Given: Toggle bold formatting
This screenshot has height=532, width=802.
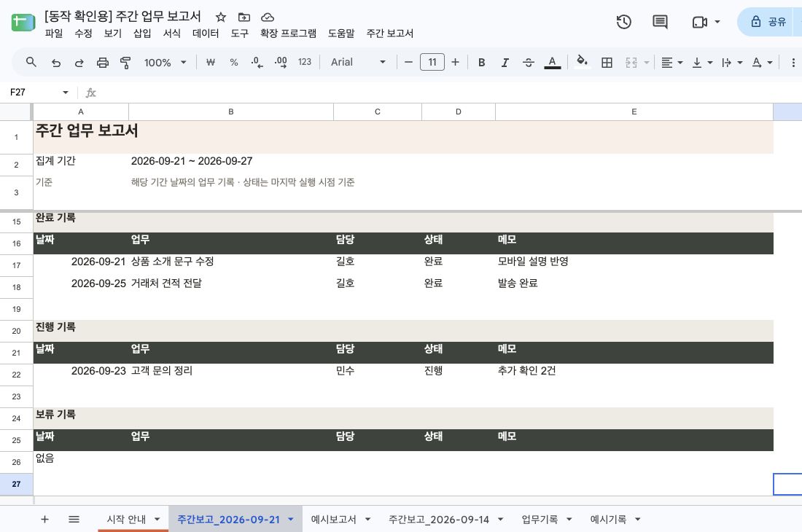Looking at the screenshot, I should click(481, 63).
